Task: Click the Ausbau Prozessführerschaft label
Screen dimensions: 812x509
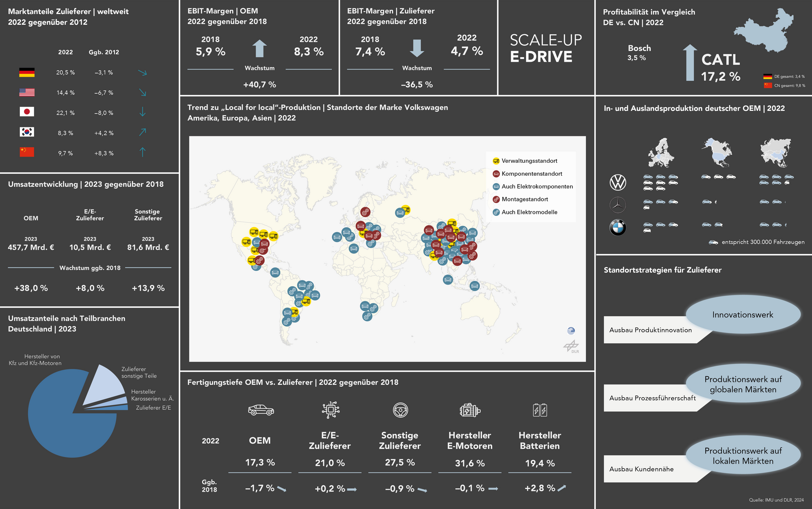Action: (652, 398)
